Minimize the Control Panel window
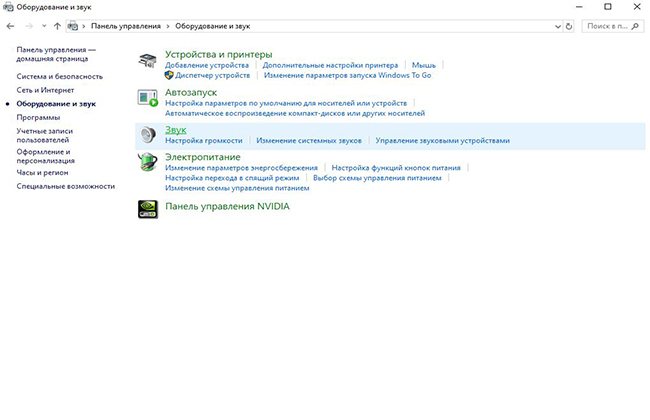Viewport: 650px width, 420px height. click(x=579, y=7)
